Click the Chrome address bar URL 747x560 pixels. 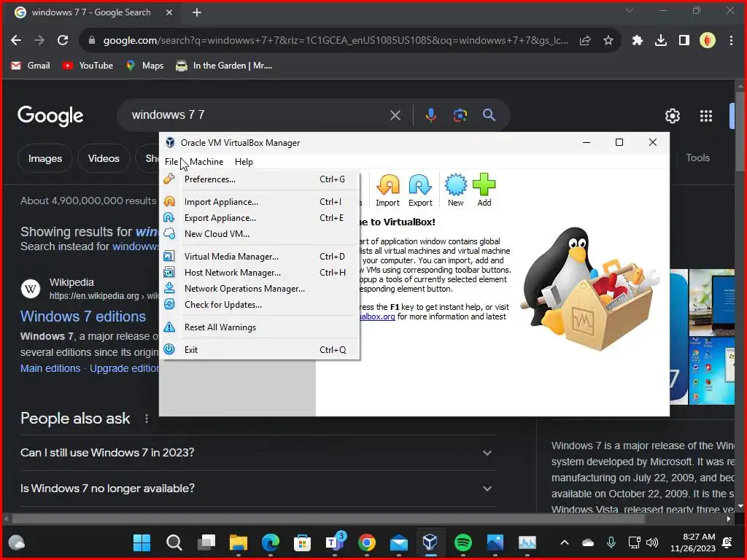pos(336,41)
